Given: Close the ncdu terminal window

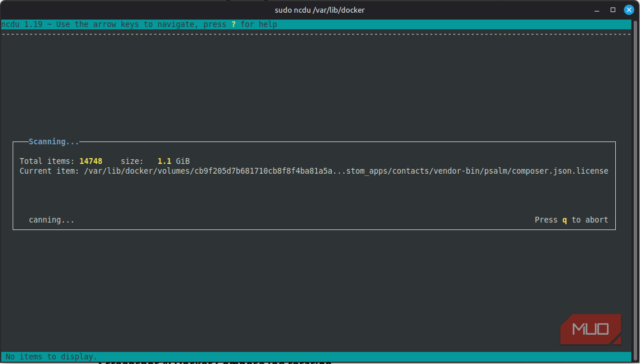Looking at the screenshot, I should pyautogui.click(x=629, y=10).
